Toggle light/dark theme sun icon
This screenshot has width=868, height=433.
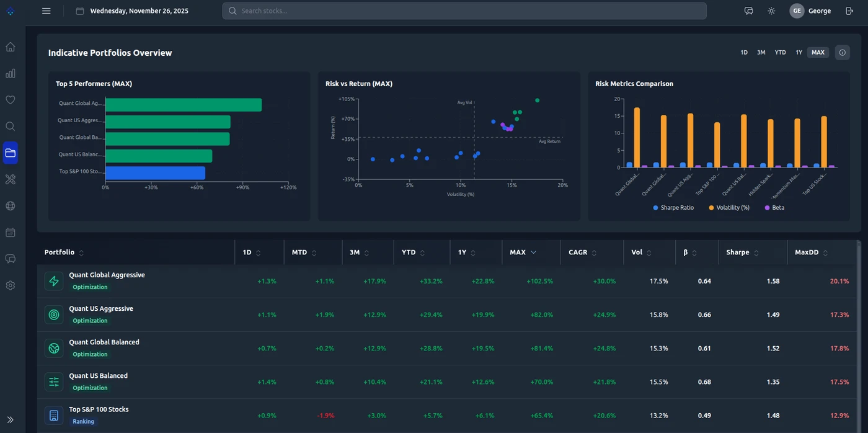(771, 11)
